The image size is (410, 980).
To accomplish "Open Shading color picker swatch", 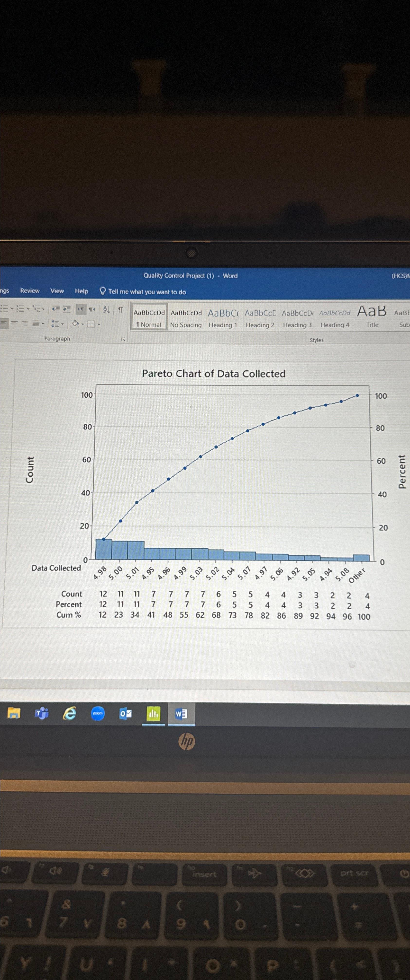I will [75, 324].
